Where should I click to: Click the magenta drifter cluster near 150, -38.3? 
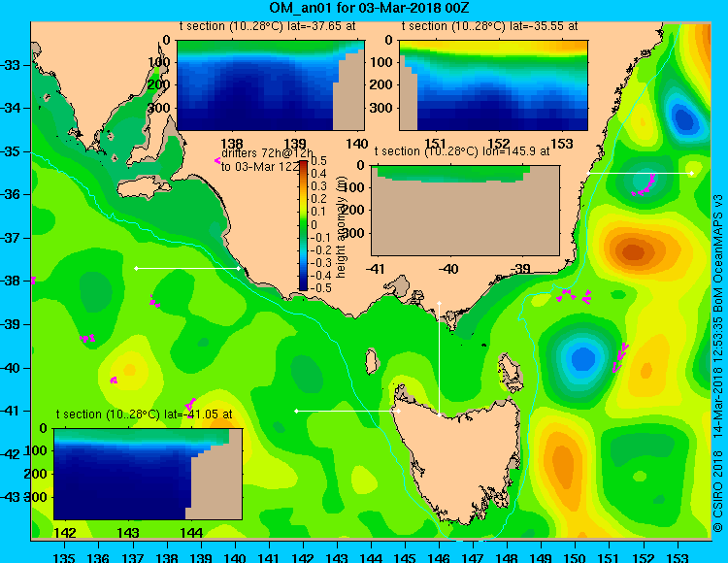(x=575, y=296)
